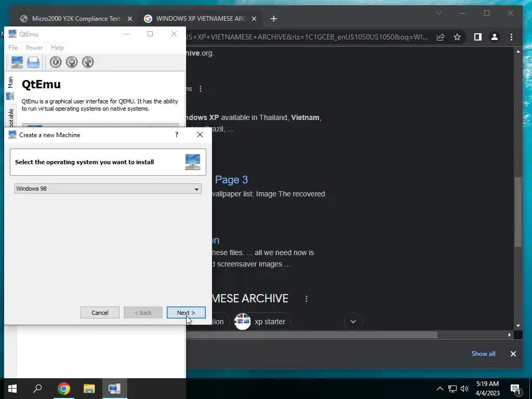This screenshot has width=532, height=399.
Task: Open Chrome profile icon
Action: [495, 37]
